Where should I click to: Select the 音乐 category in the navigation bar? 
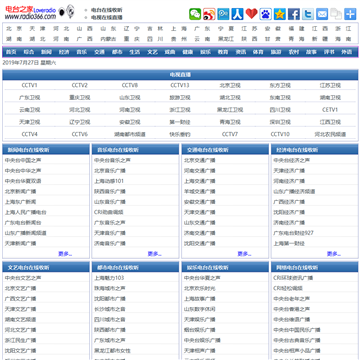(82, 52)
